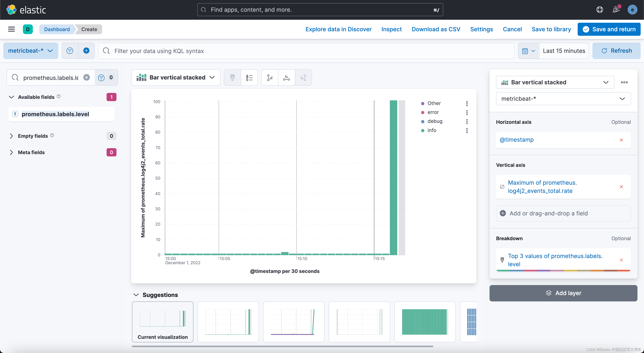This screenshot has height=353, width=644.
Task: Open the Elastic home logo
Action: click(x=26, y=10)
